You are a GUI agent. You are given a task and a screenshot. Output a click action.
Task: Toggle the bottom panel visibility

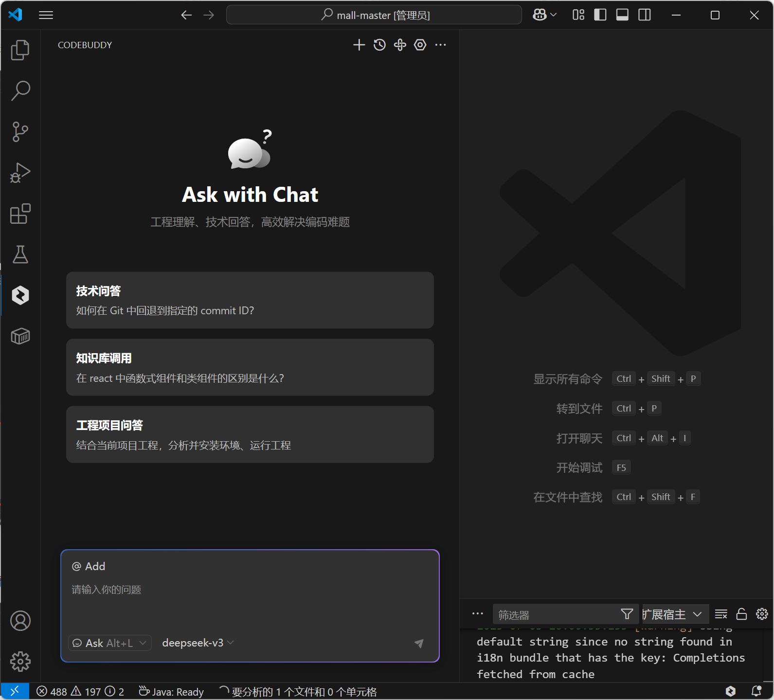point(622,15)
